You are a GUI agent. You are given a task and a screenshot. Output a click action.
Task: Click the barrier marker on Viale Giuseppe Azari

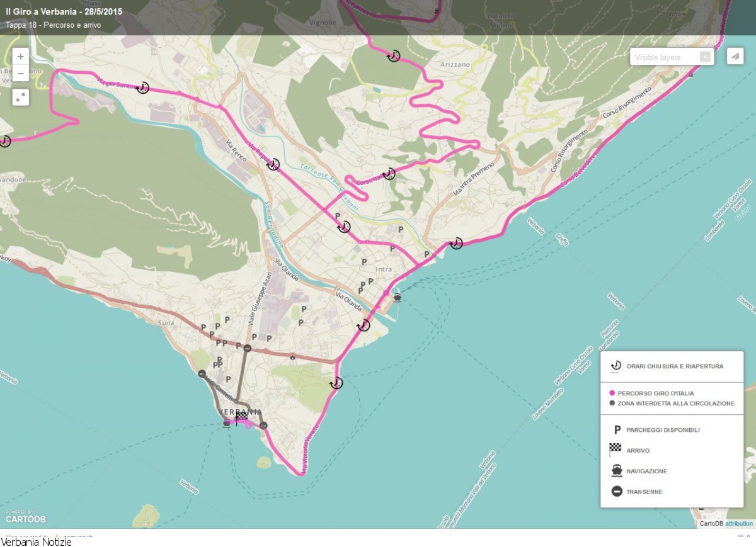point(248,348)
